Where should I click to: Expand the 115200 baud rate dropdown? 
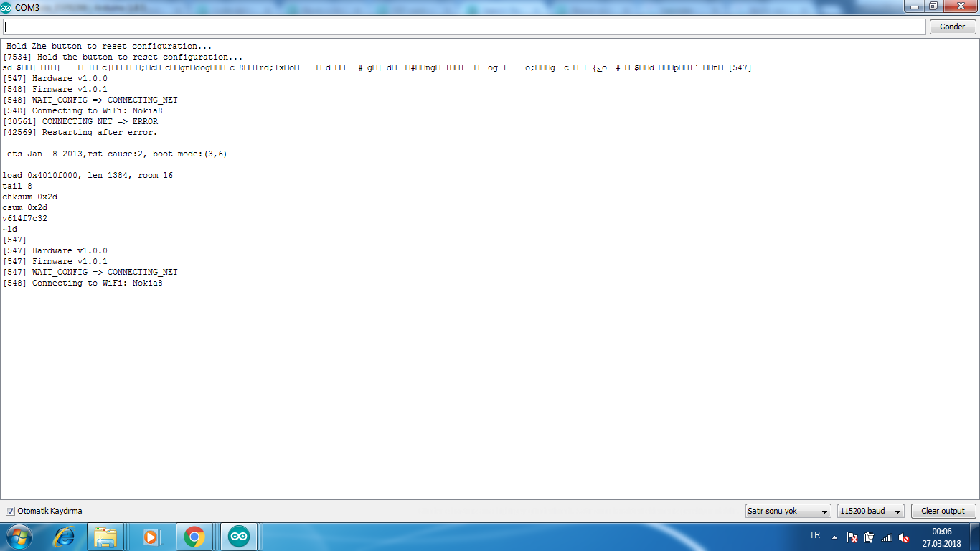(x=870, y=511)
